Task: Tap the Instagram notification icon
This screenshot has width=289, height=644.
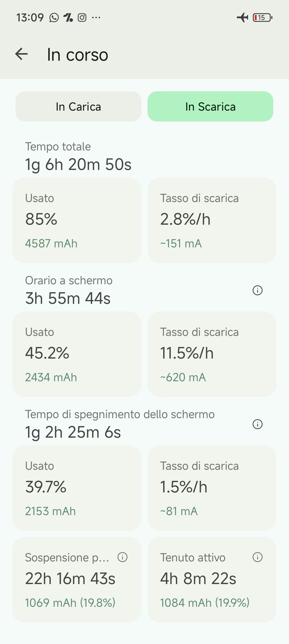Action: (82, 18)
